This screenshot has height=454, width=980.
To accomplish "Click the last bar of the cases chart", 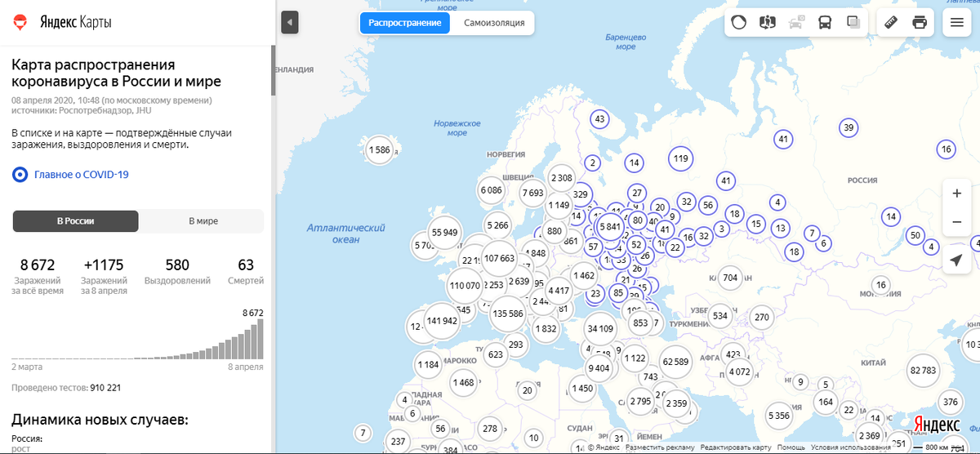I will click(260, 339).
